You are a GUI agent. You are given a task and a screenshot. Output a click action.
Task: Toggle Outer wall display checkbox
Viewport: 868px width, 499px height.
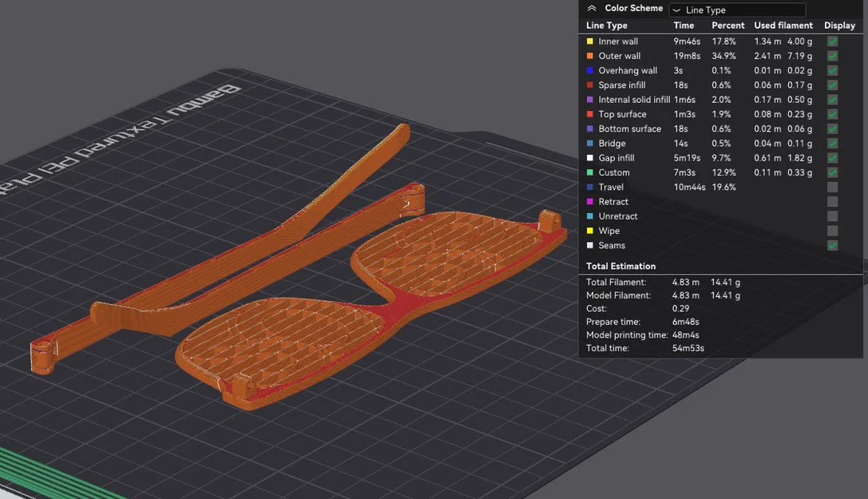pyautogui.click(x=833, y=56)
